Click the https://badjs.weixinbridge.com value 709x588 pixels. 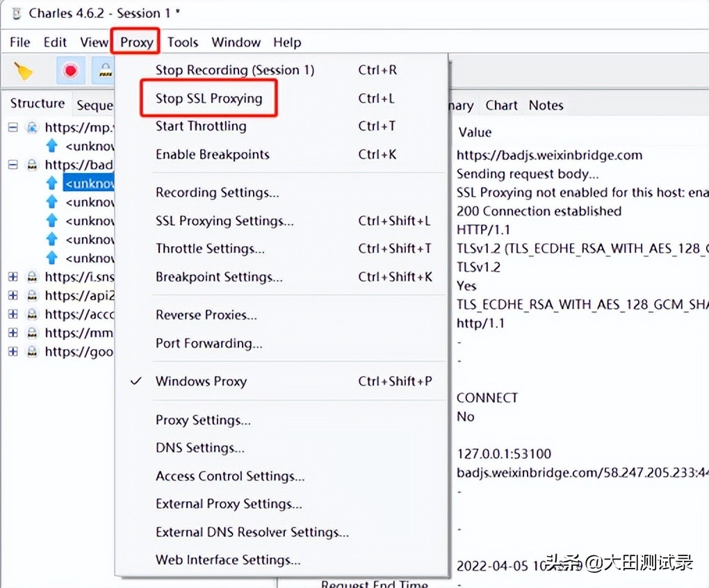coord(549,156)
